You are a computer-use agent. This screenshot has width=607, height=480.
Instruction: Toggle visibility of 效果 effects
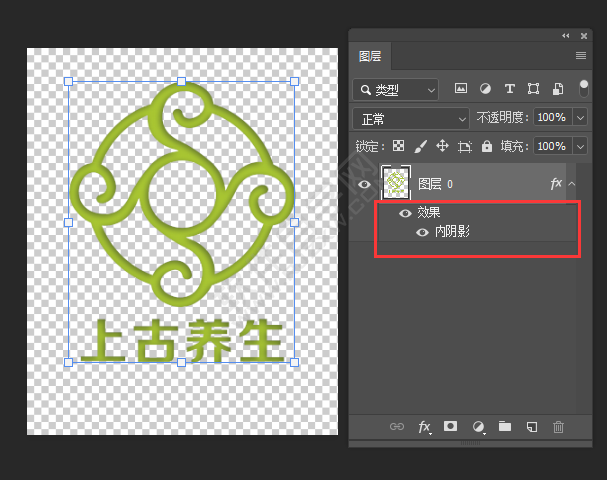tap(405, 213)
